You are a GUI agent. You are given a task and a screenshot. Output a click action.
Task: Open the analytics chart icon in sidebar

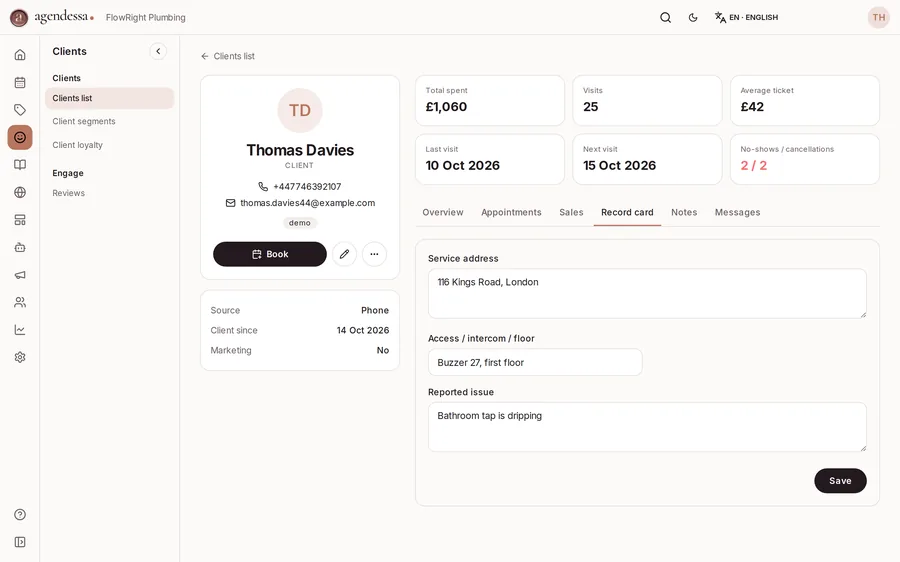pos(20,330)
